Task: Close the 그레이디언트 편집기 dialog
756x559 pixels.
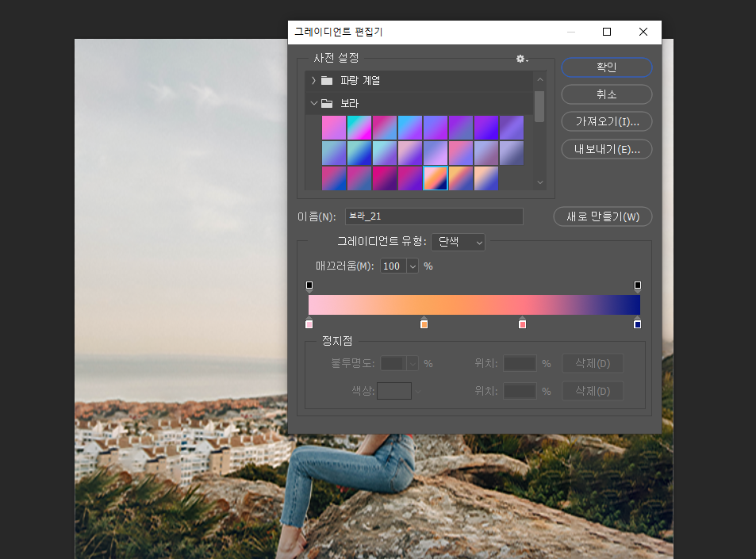Action: [x=643, y=32]
